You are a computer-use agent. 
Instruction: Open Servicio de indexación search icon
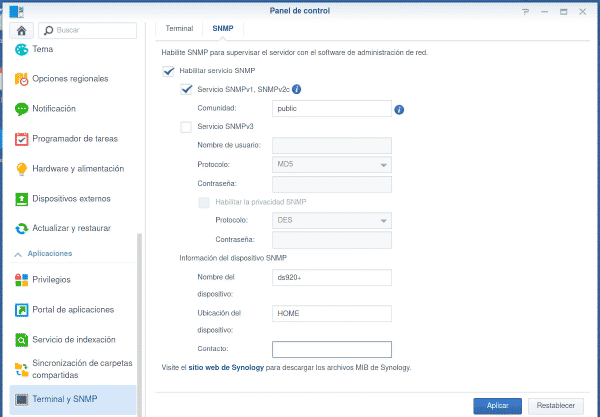21,340
